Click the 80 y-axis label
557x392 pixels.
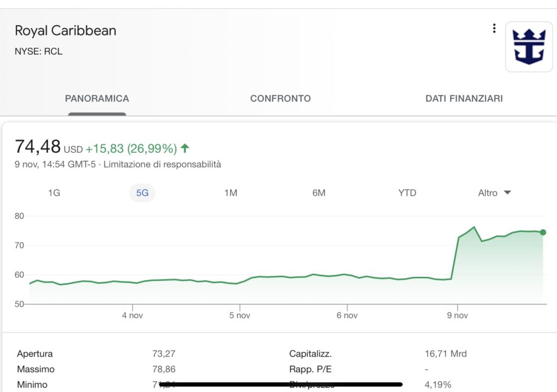click(19, 216)
